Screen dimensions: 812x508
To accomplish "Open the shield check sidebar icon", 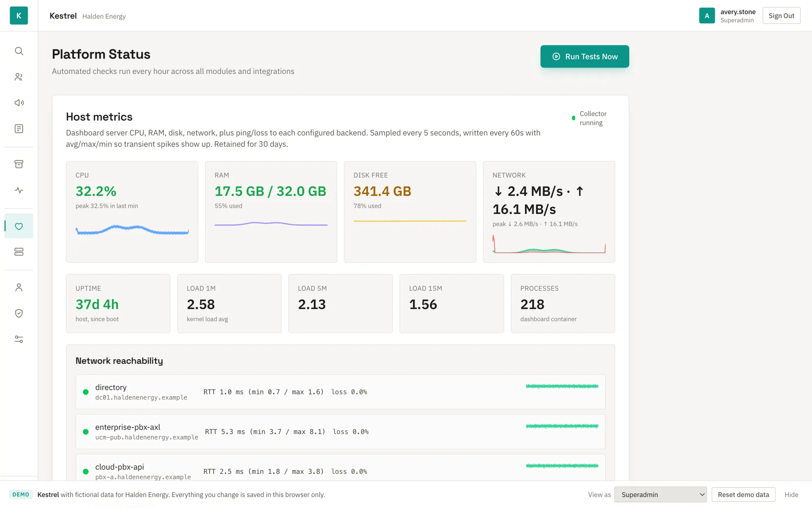I will [19, 313].
